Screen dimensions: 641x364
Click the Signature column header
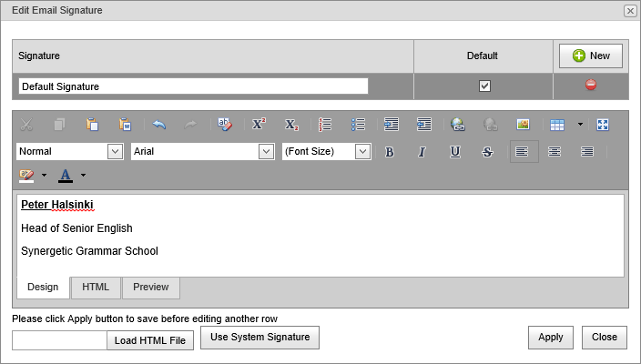(x=213, y=56)
